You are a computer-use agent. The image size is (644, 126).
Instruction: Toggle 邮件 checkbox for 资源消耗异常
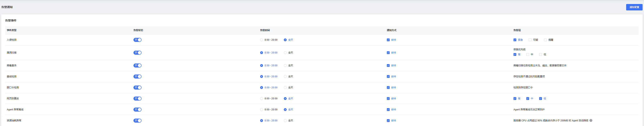pyautogui.click(x=388, y=121)
